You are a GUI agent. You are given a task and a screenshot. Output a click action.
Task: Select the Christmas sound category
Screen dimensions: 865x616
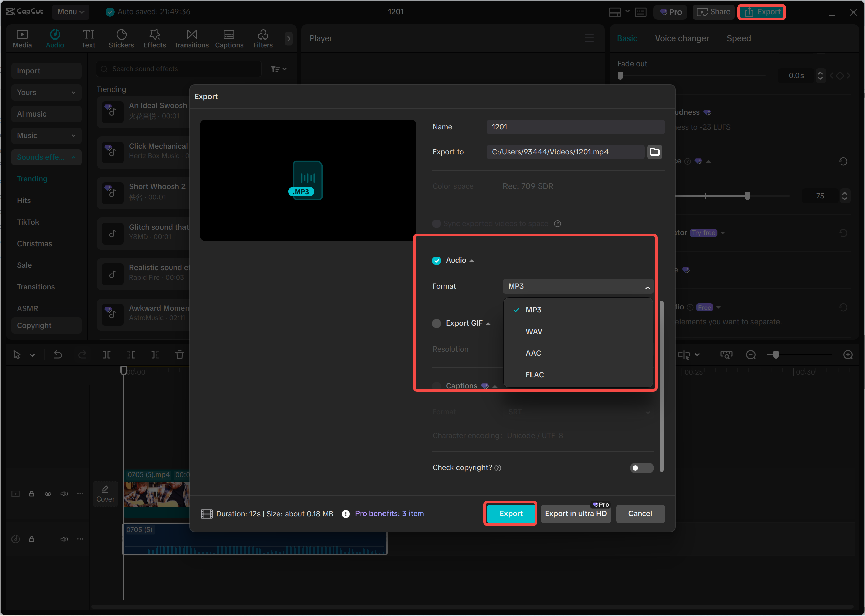[x=34, y=243]
